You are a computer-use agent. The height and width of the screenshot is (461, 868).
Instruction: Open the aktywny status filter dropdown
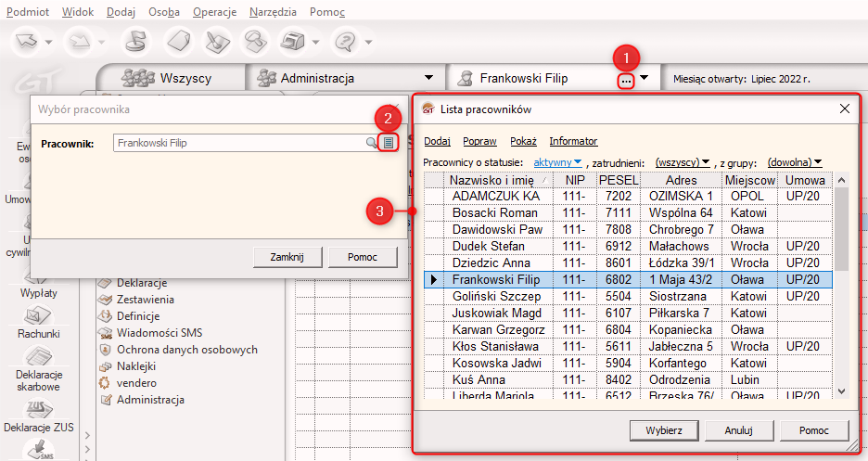557,162
